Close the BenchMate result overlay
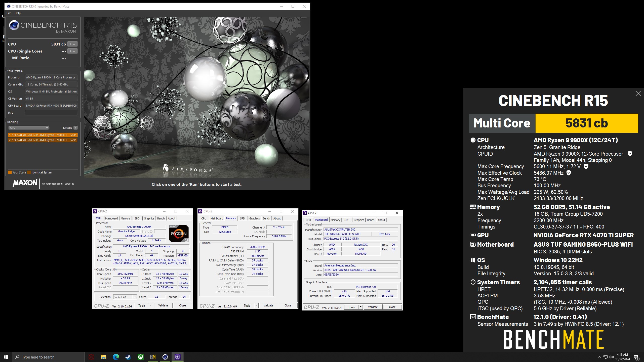The width and height of the screenshot is (644, 362). 638,94
